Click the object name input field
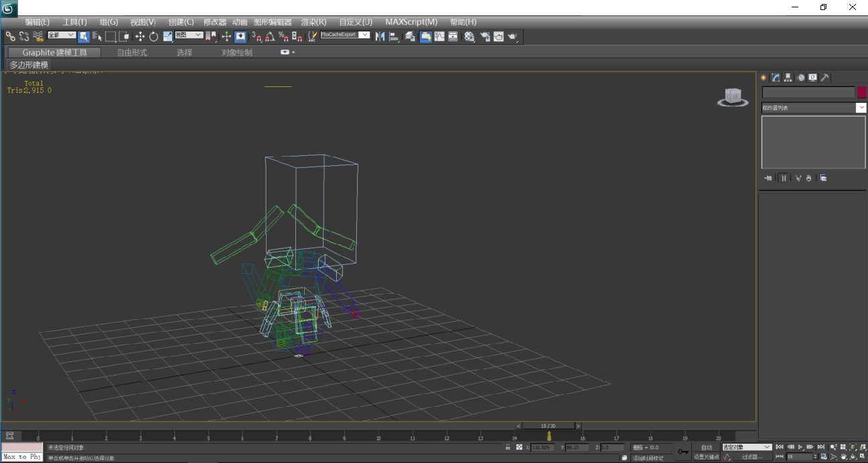Image resolution: width=868 pixels, height=463 pixels. (x=808, y=92)
